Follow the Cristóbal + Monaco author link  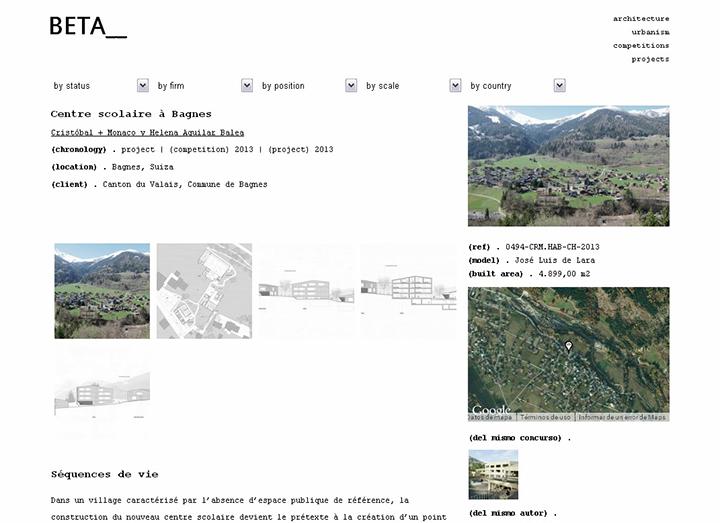(x=147, y=132)
